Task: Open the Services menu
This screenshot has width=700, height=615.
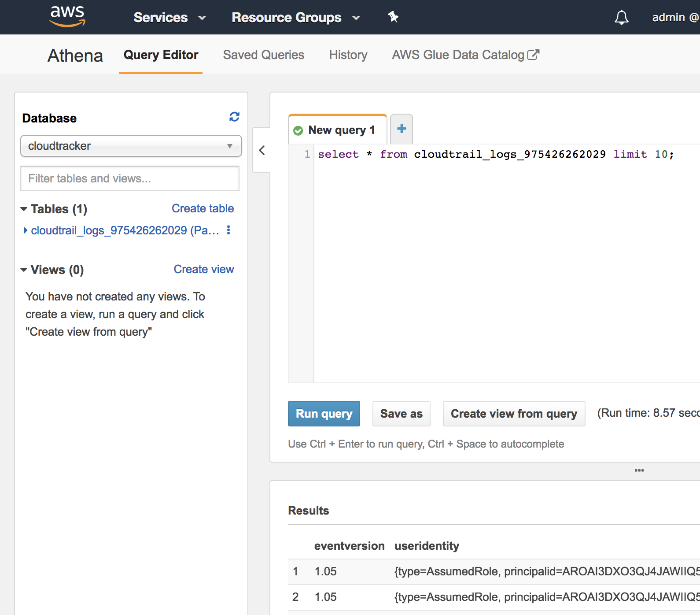Action: 169,18
